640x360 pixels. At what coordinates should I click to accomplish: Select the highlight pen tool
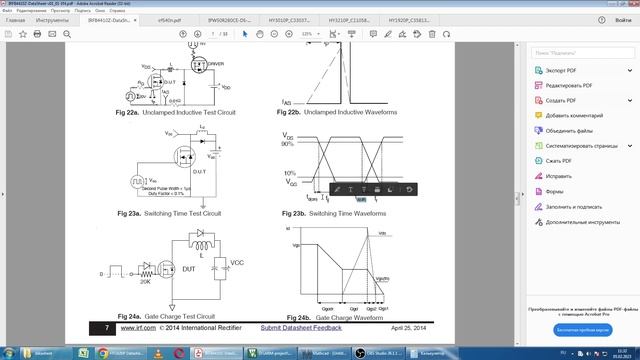(x=388, y=34)
